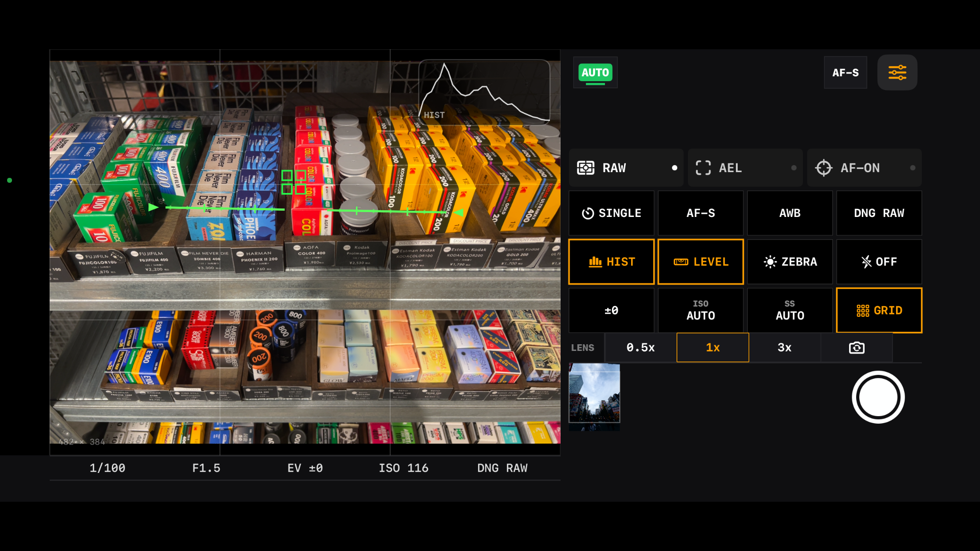Image resolution: width=980 pixels, height=551 pixels.
Task: Open the AF-S focus mode button at top
Action: [846, 72]
